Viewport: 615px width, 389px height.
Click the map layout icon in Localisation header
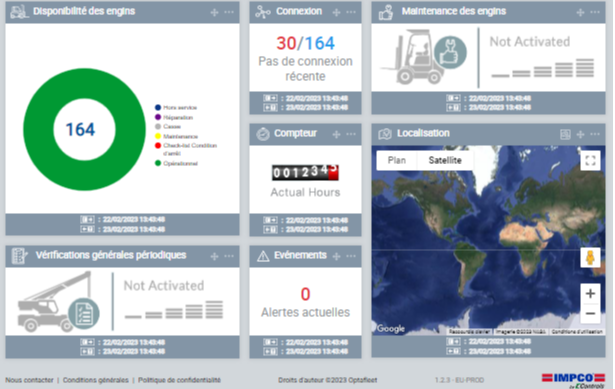565,135
